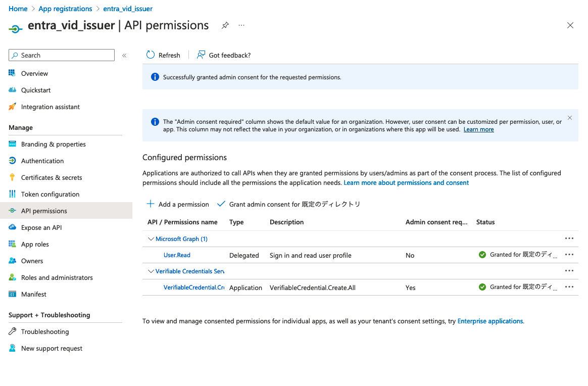Open row options for the User.Read permission
Viewport: 588px width, 386px height.
point(569,255)
